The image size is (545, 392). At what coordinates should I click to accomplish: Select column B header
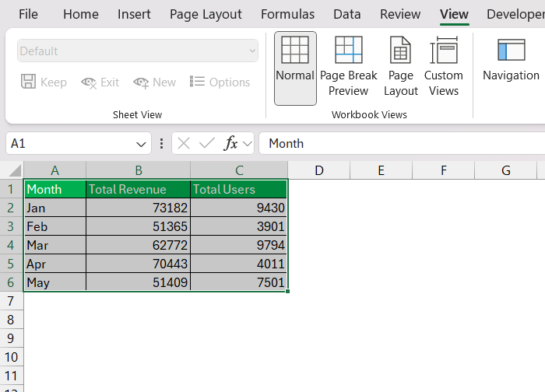click(x=139, y=170)
